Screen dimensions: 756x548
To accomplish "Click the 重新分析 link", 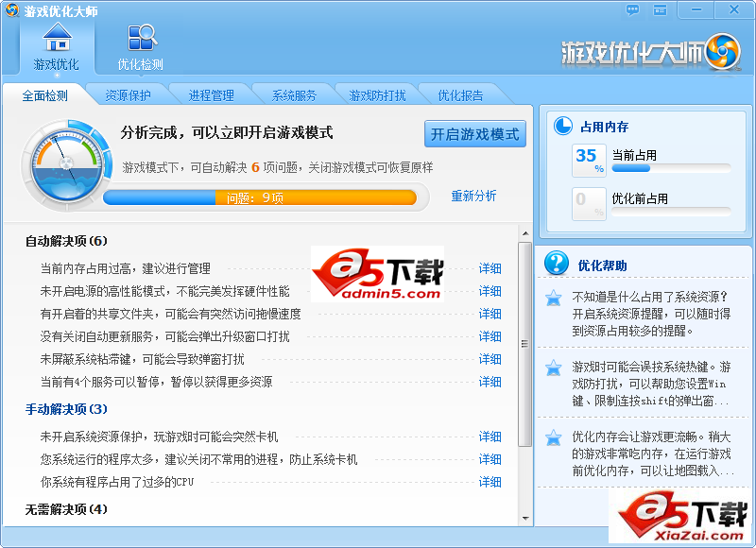I will [x=473, y=196].
